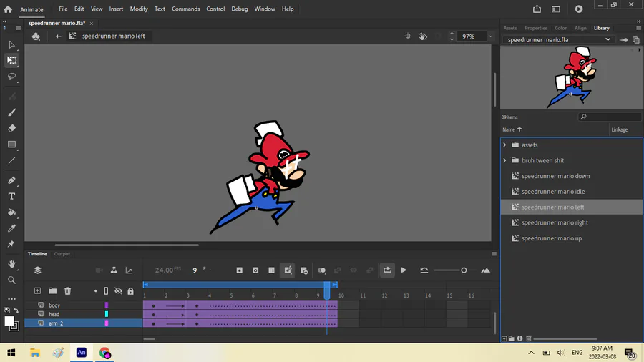The height and width of the screenshot is (362, 644).
Task: Open the stage zoom percentage dropdown
Action: [490, 36]
